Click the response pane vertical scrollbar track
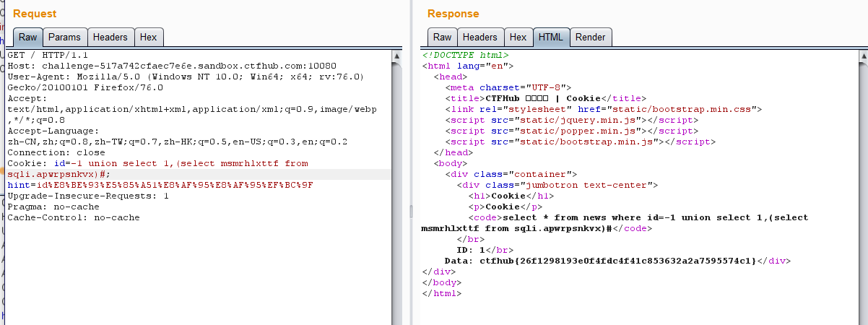This screenshot has height=325, width=868. point(862,193)
